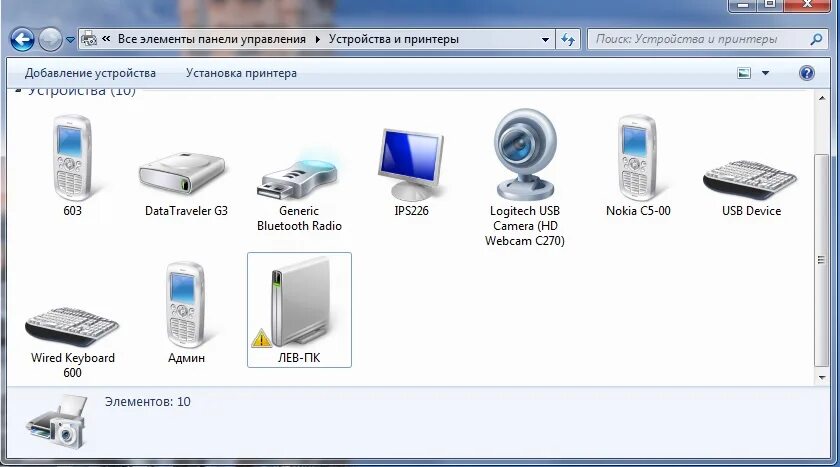Image resolution: width=840 pixels, height=467 pixels.
Task: Click the Админ label
Action: 186,358
